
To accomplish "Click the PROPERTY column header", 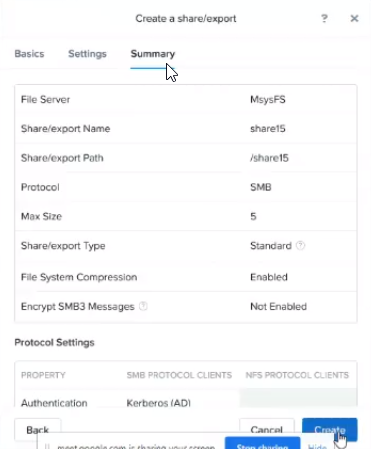I will 43,375.
